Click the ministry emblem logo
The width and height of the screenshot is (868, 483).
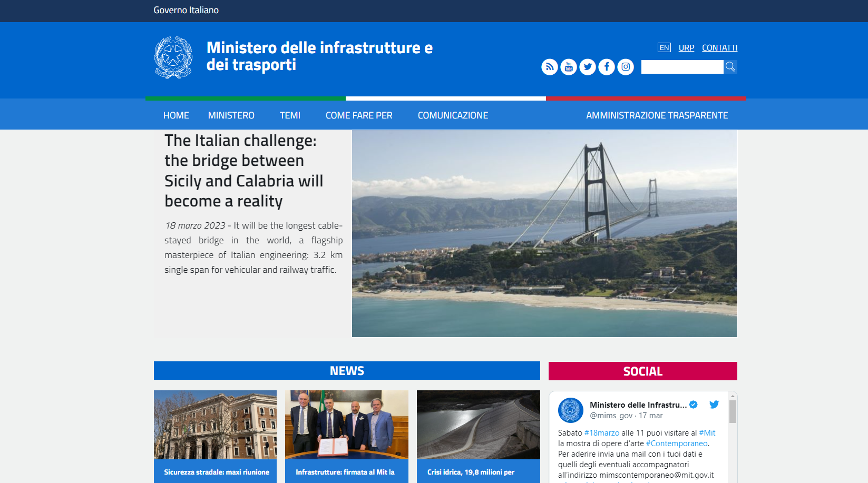coord(173,57)
